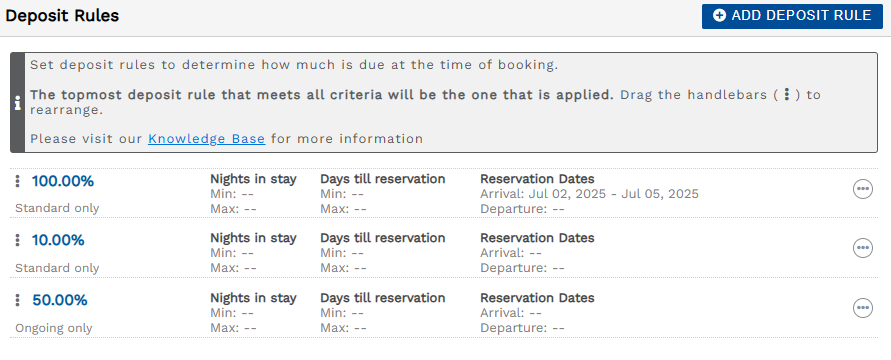The width and height of the screenshot is (891, 360).
Task: Click the plus icon on Add Deposit Rule
Action: [x=719, y=16]
